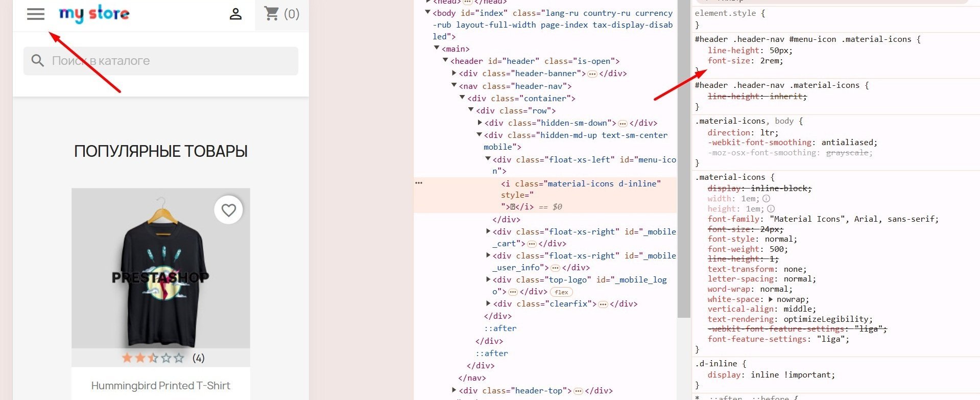The image size is (980, 400).
Task: Click ellipsis in _mobile_cart div
Action: [532, 244]
